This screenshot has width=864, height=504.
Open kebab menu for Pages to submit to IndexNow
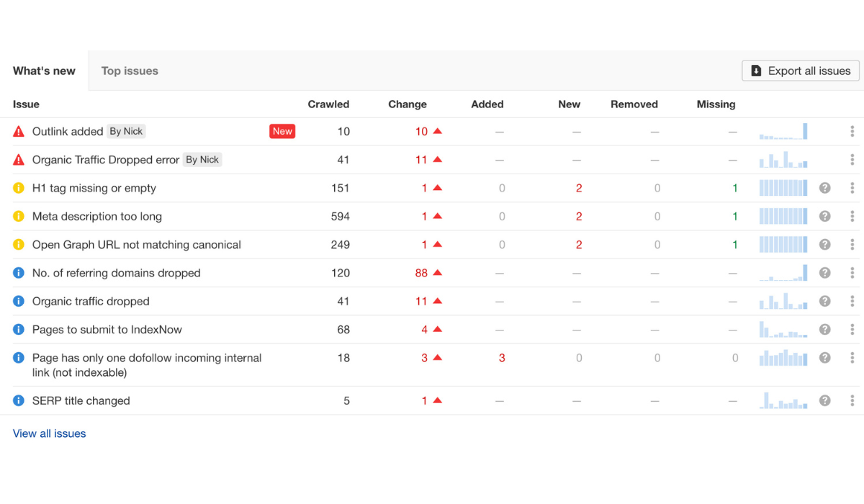[x=852, y=329]
